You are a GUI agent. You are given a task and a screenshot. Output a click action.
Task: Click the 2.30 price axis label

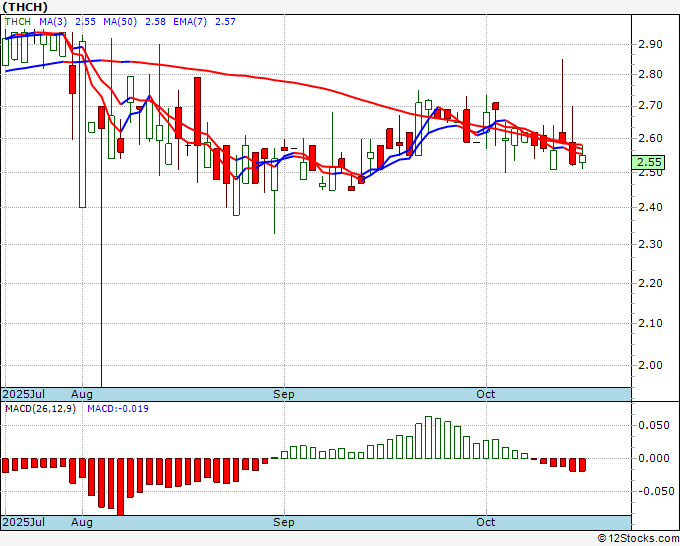point(650,245)
